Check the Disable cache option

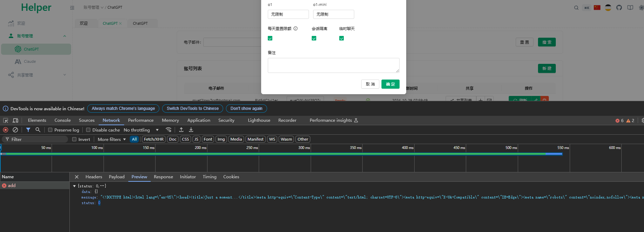(88, 130)
